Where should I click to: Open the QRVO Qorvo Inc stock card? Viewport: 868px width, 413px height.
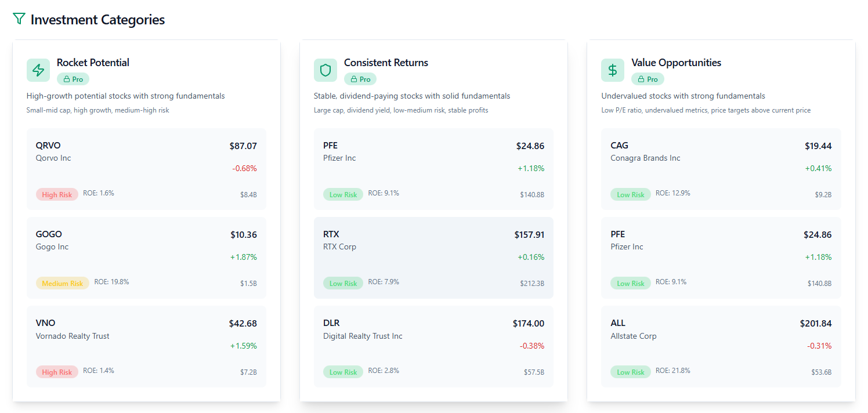click(x=146, y=169)
